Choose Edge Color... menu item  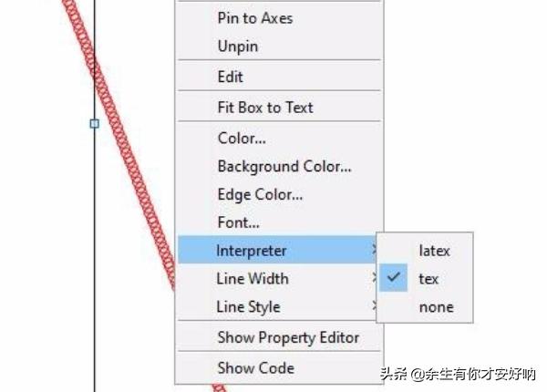[260, 193]
